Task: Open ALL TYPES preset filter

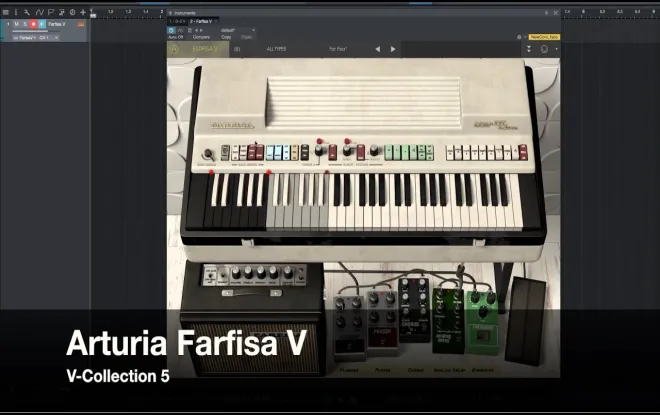Action: click(x=277, y=49)
